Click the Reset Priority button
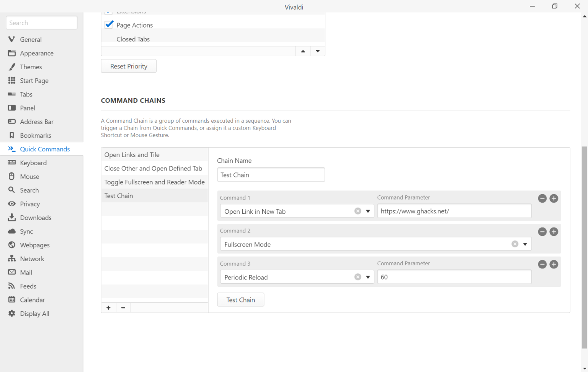Image resolution: width=588 pixels, height=372 pixels. click(x=128, y=66)
